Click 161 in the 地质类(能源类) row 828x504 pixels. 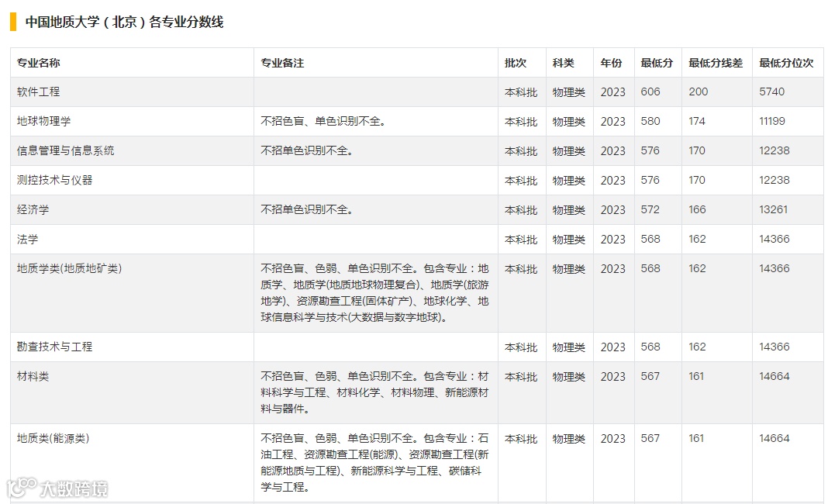696,438
